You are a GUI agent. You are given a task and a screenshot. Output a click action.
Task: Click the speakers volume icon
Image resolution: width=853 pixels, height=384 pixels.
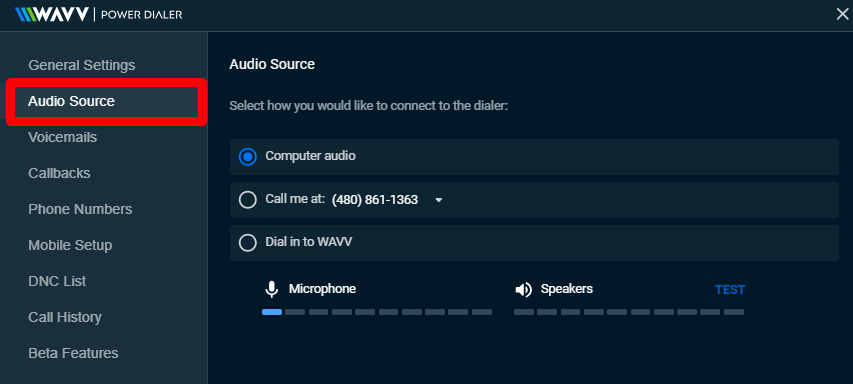tap(523, 290)
